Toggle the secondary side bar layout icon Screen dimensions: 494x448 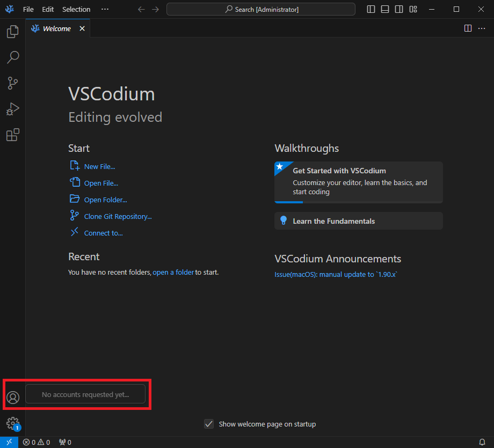tap(399, 9)
